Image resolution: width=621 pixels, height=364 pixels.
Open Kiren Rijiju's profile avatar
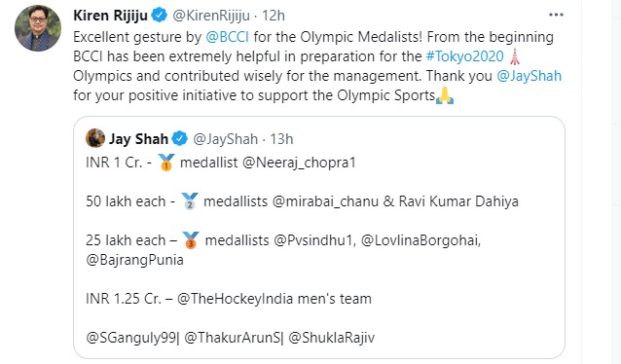pos(38,28)
